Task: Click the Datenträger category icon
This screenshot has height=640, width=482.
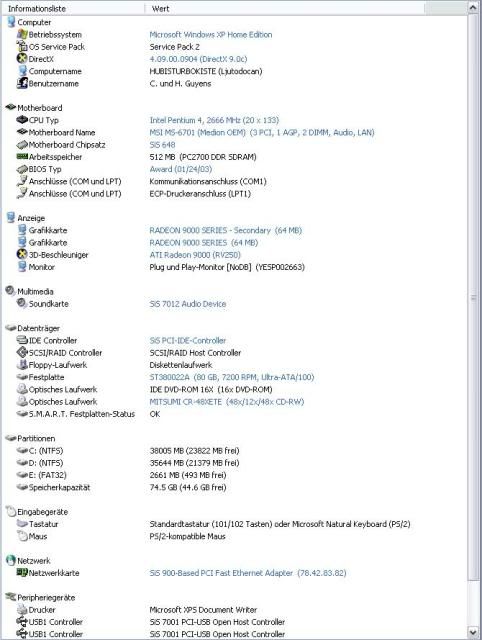Action: click(11, 328)
